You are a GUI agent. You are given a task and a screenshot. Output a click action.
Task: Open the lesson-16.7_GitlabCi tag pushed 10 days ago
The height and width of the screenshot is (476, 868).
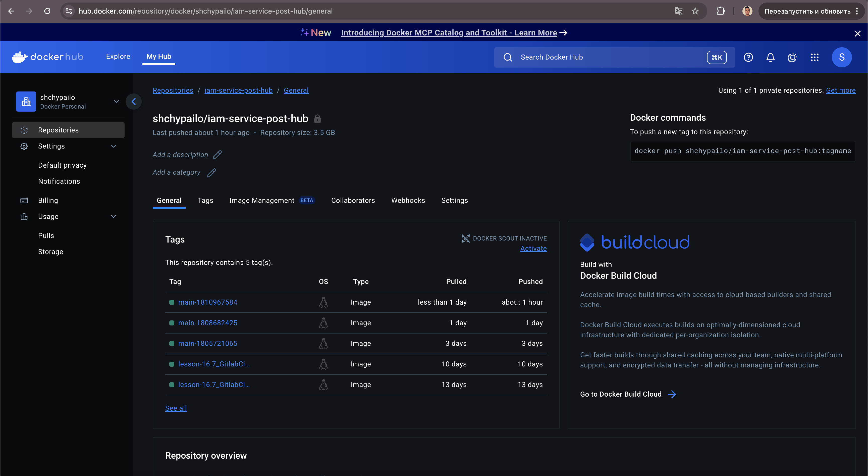coord(214,364)
